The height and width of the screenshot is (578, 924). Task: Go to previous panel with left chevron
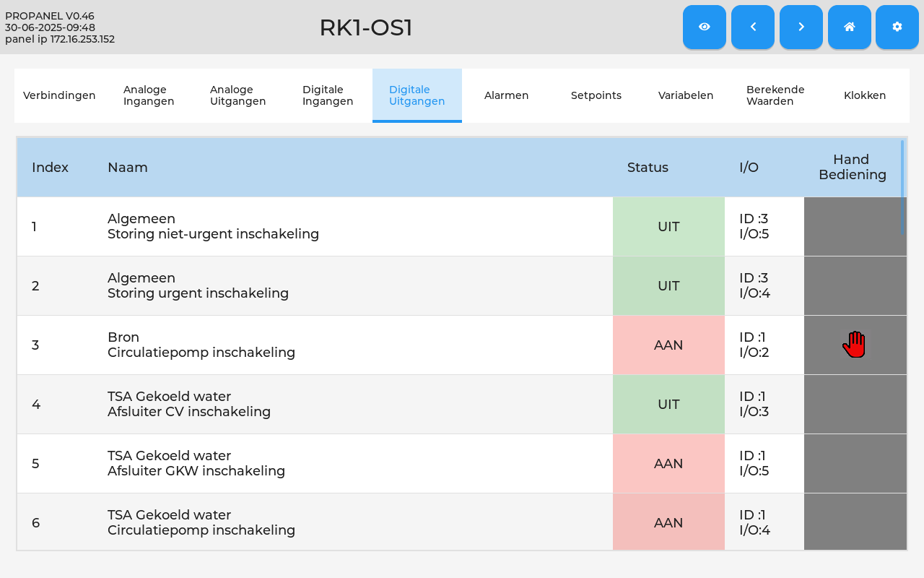click(753, 27)
